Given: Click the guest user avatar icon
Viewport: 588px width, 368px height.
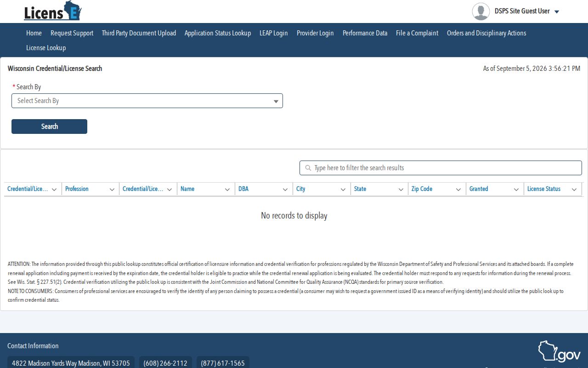Looking at the screenshot, I should tap(481, 11).
